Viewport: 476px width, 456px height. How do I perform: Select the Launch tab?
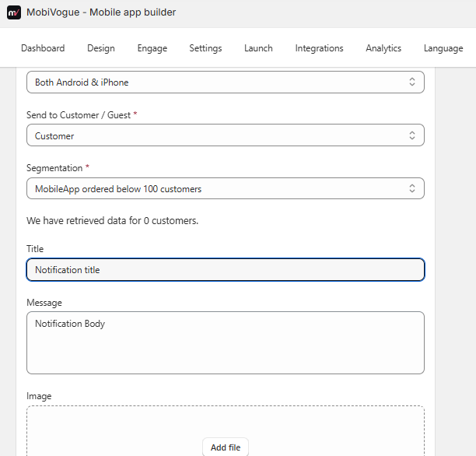(258, 48)
